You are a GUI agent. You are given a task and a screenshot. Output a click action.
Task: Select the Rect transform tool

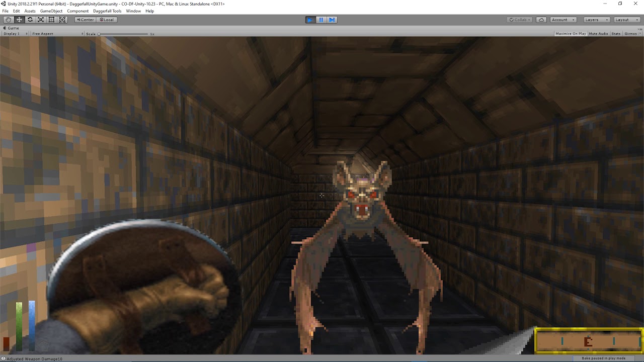click(x=51, y=20)
